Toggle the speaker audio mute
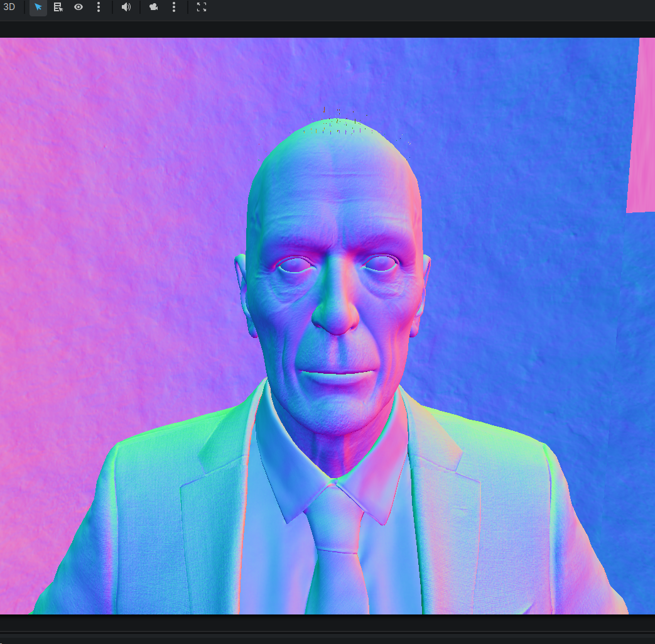 click(126, 7)
